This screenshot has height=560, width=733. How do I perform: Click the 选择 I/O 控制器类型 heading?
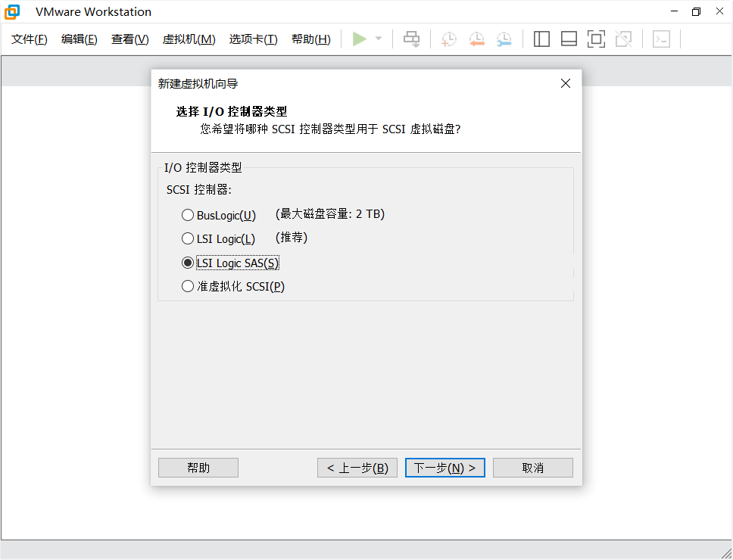232,112
